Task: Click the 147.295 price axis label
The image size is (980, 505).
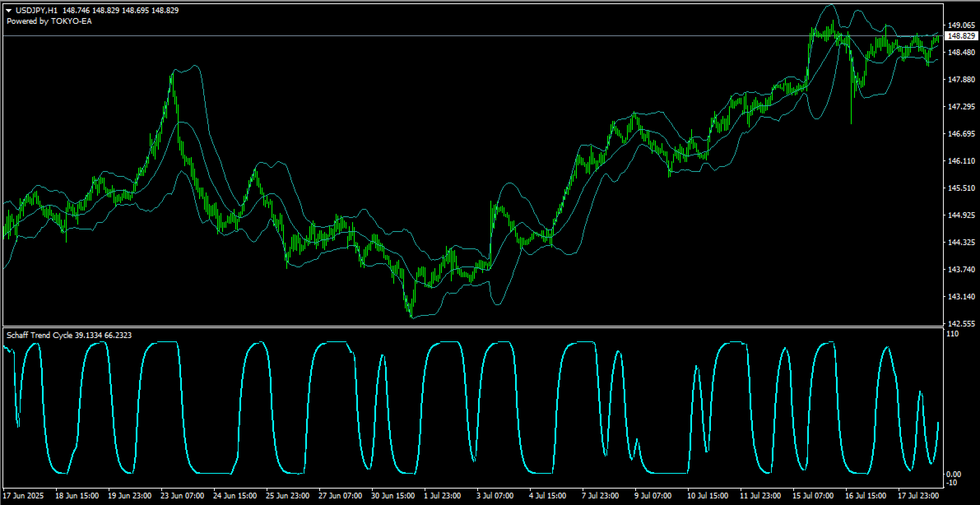Action: click(x=961, y=107)
